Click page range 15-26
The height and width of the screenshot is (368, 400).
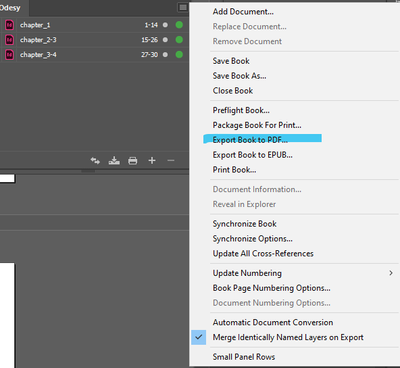(150, 40)
